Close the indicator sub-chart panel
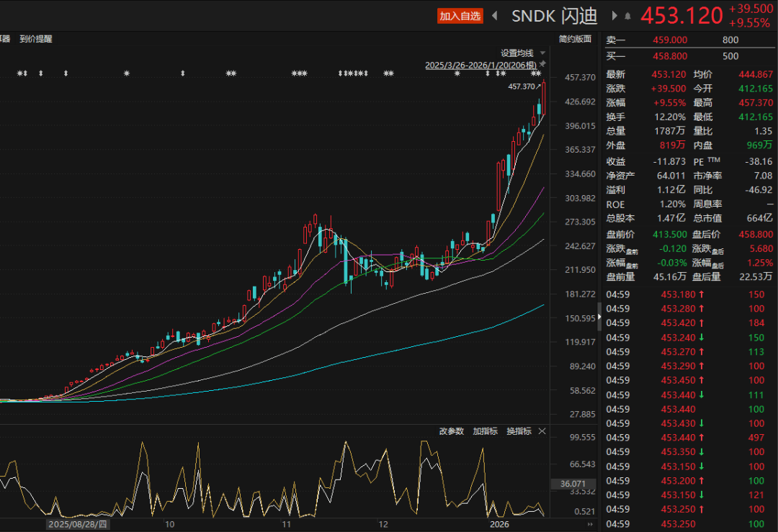This screenshot has width=778, height=532. 542,431
